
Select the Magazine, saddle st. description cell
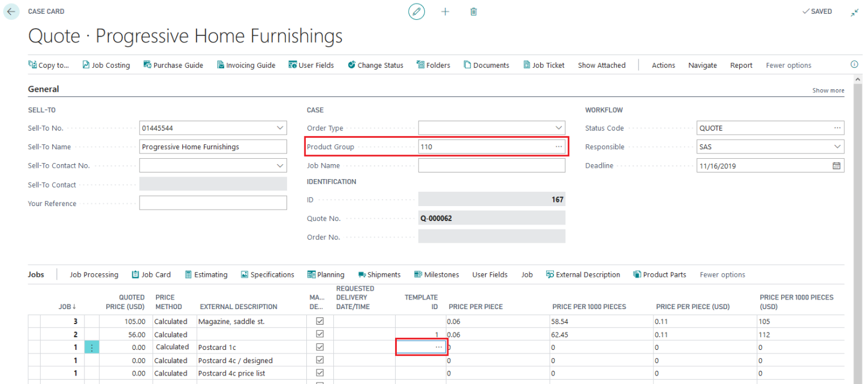[x=251, y=322]
